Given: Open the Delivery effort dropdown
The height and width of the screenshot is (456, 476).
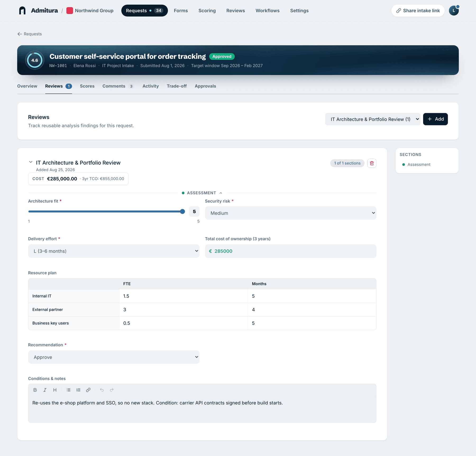Looking at the screenshot, I should click(114, 251).
